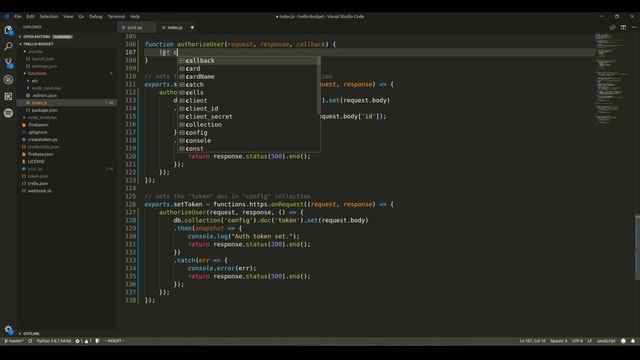Viewport: 640px width, 360px height.
Task: Click the editor vertical scrollbar thumb
Action: (637, 247)
